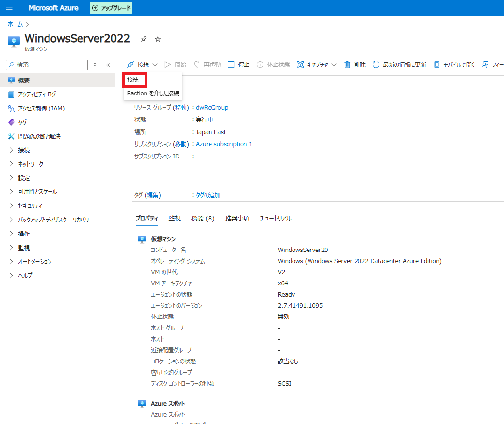Image resolution: width=504 pixels, height=424 pixels.
Task: Click the アップグレード button
Action: (x=111, y=8)
